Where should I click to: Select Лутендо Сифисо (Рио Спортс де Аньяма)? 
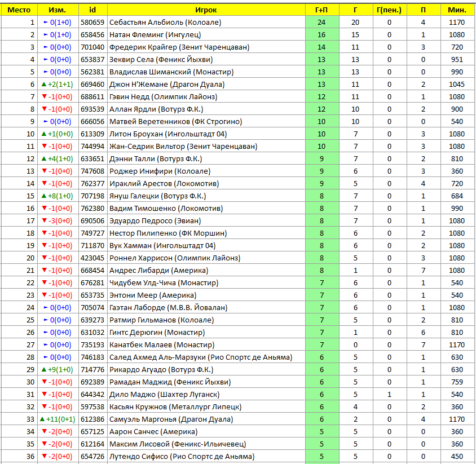pos(182,457)
